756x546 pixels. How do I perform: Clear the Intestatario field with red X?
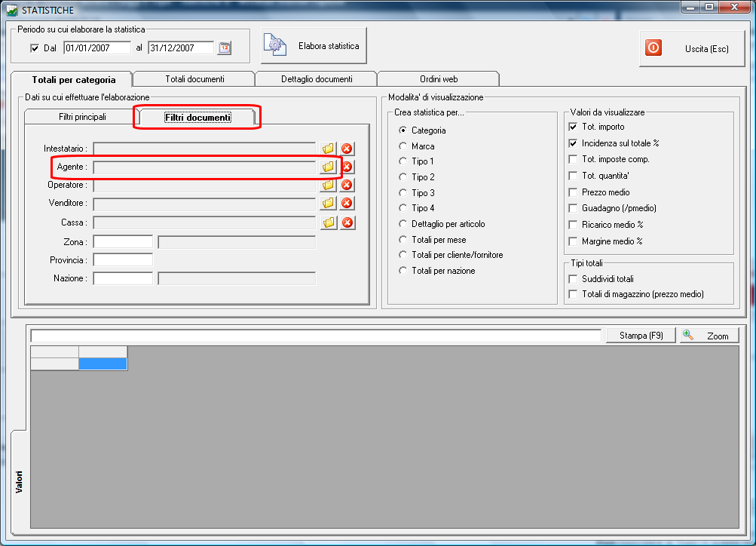pos(347,149)
